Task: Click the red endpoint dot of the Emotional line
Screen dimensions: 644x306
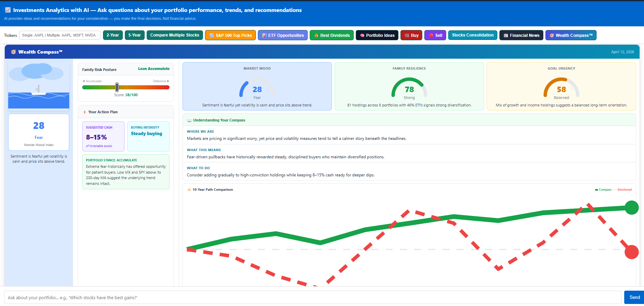Action: tap(631, 252)
